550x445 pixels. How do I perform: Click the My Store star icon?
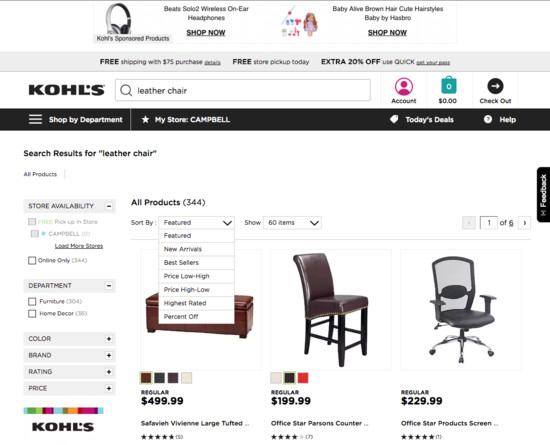click(145, 119)
